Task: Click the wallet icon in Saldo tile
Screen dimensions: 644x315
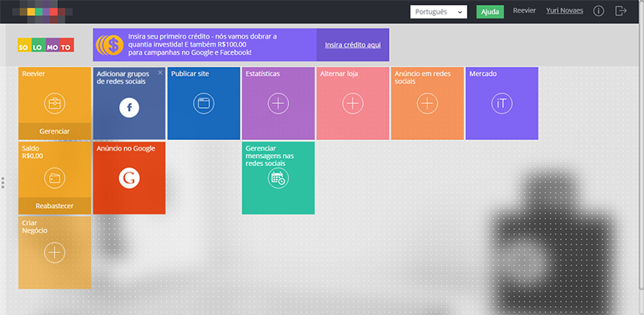Action: 55,178
